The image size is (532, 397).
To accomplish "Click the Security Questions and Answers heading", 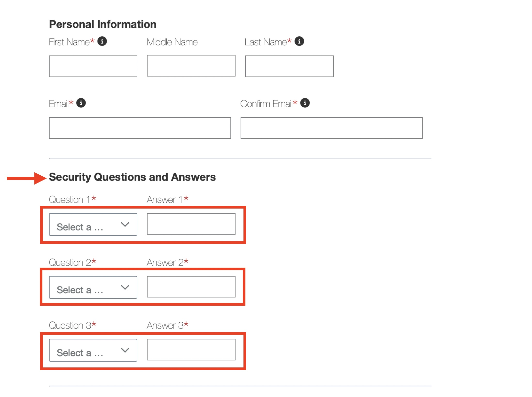I will [x=132, y=177].
